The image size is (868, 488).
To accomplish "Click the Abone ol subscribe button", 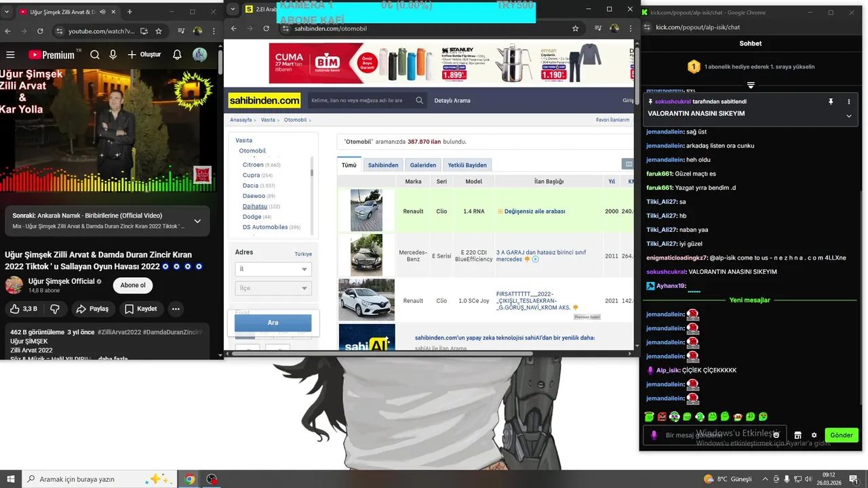I will coord(133,285).
